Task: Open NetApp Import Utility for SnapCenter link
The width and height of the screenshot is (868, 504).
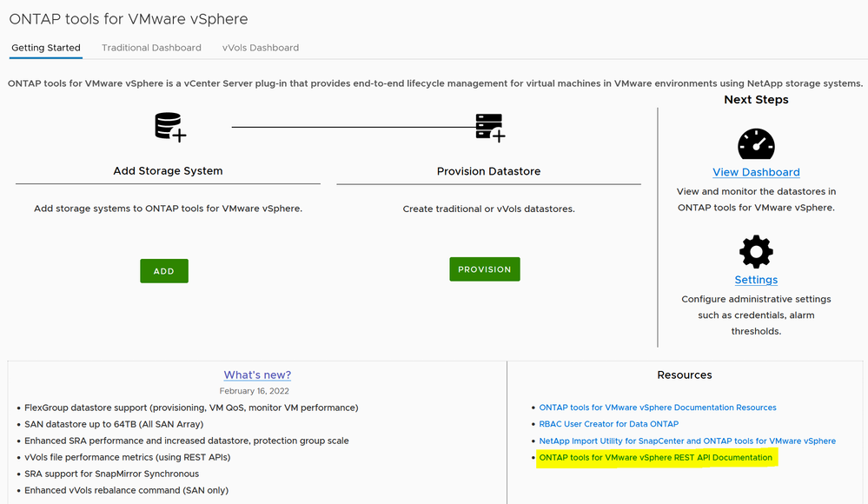Action: [x=687, y=441]
